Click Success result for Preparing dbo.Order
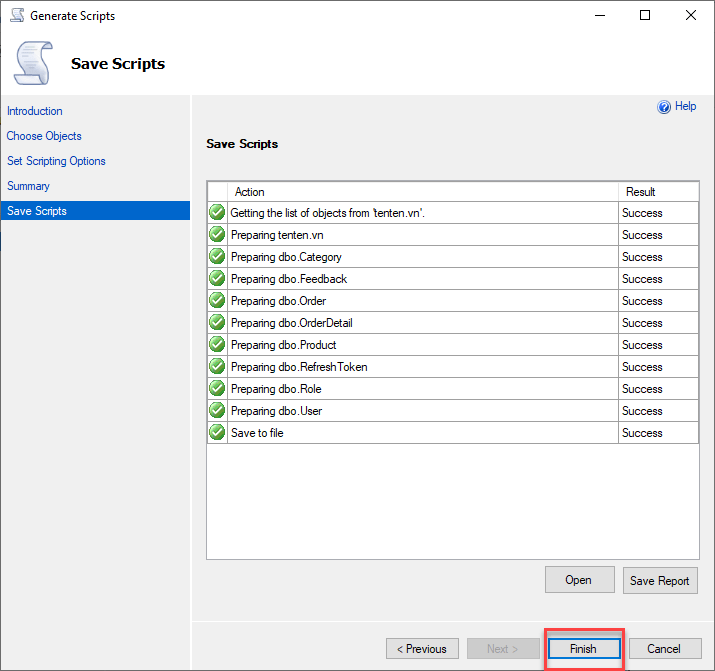The width and height of the screenshot is (715, 671). 642,301
